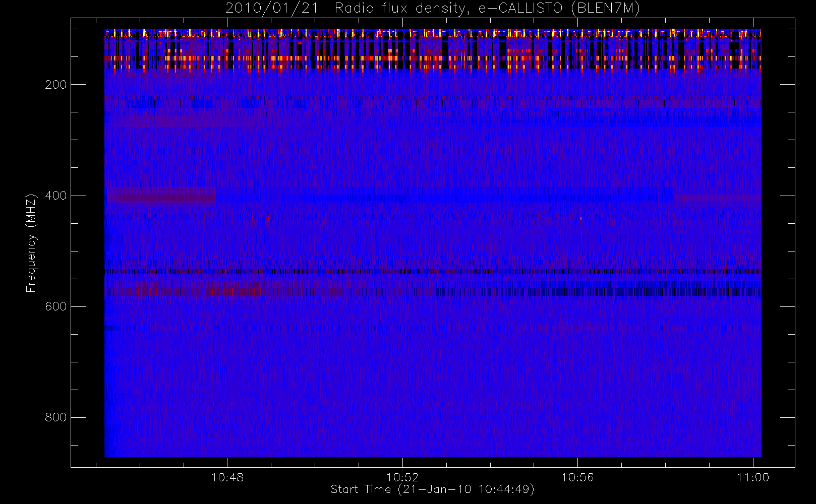Click the small orange spot near 440 MHz at 10:56
Screen dimensions: 816x504
pyautogui.click(x=581, y=219)
